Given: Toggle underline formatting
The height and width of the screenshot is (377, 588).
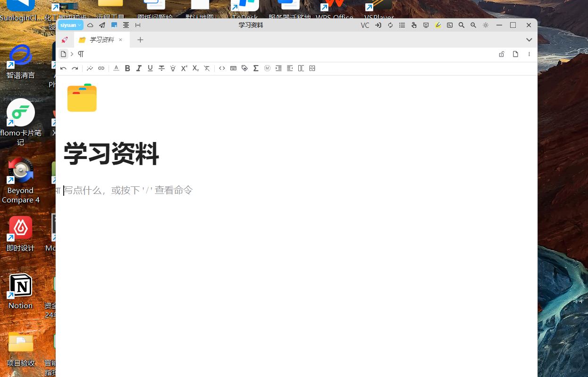Looking at the screenshot, I should (150, 68).
